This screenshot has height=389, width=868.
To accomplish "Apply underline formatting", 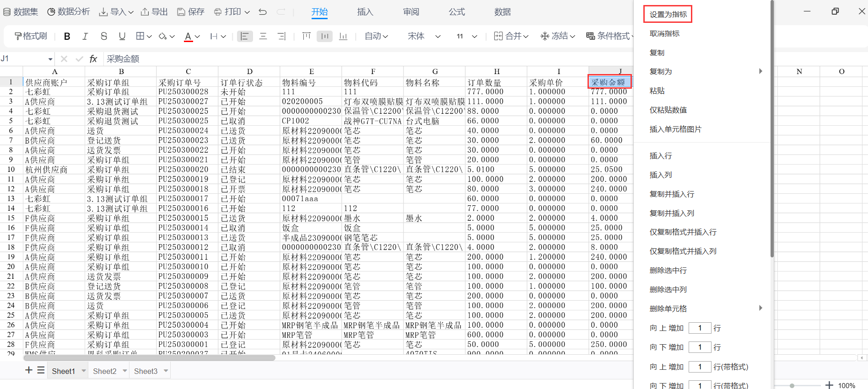I will point(122,36).
